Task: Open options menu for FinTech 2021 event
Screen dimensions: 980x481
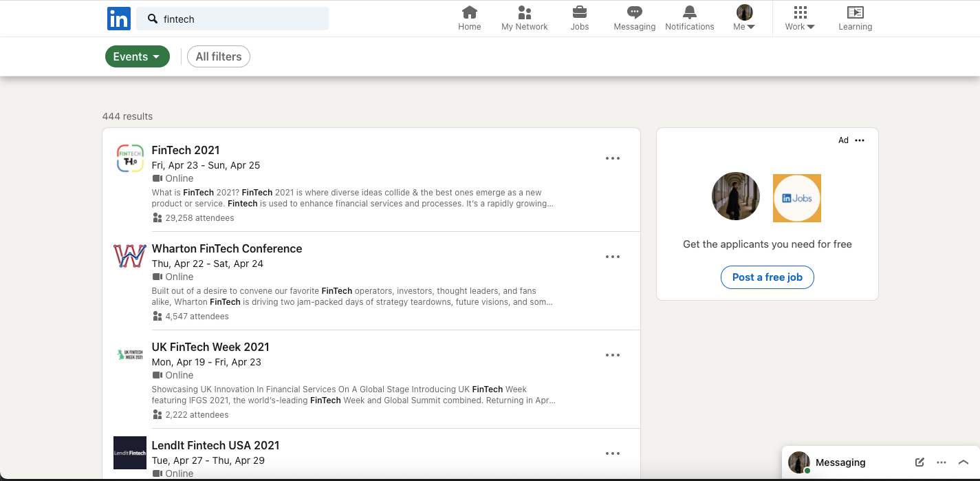Action: pyautogui.click(x=612, y=158)
